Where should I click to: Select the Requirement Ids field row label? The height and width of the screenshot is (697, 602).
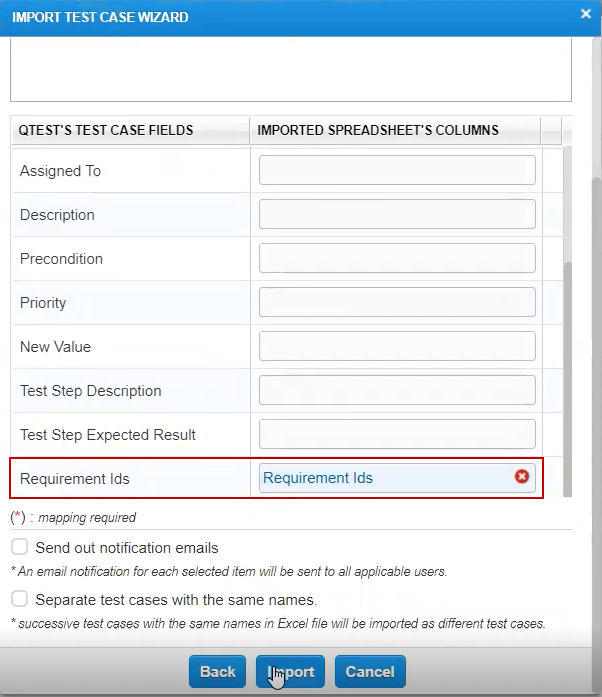coord(75,479)
